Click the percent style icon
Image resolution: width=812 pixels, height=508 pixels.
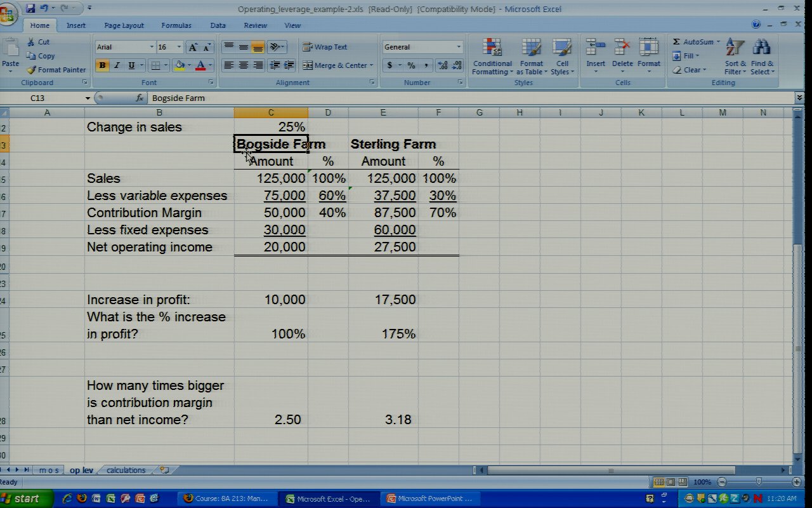[411, 65]
